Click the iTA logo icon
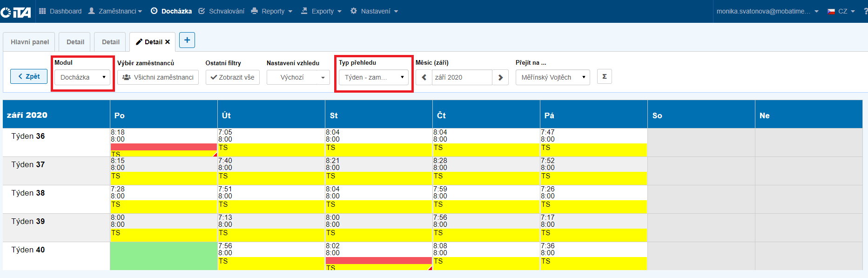The height and width of the screenshot is (278, 868). pyautogui.click(x=16, y=12)
